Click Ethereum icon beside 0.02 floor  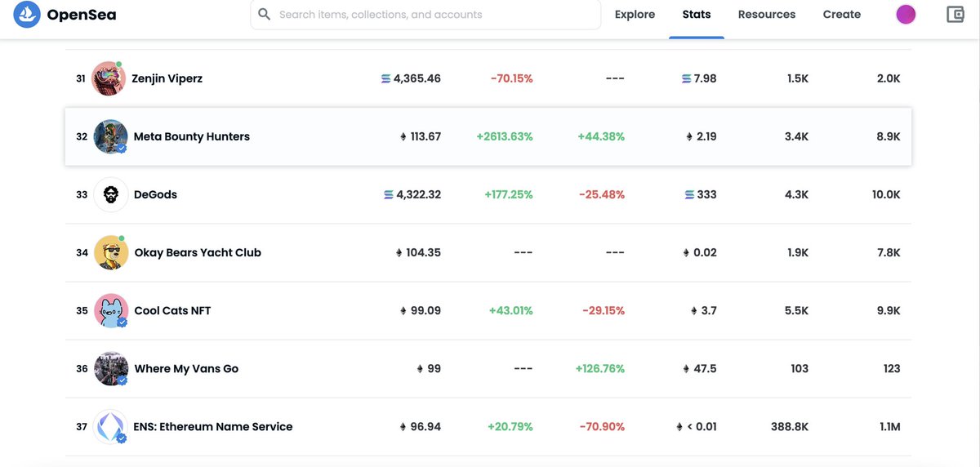pyautogui.click(x=686, y=253)
